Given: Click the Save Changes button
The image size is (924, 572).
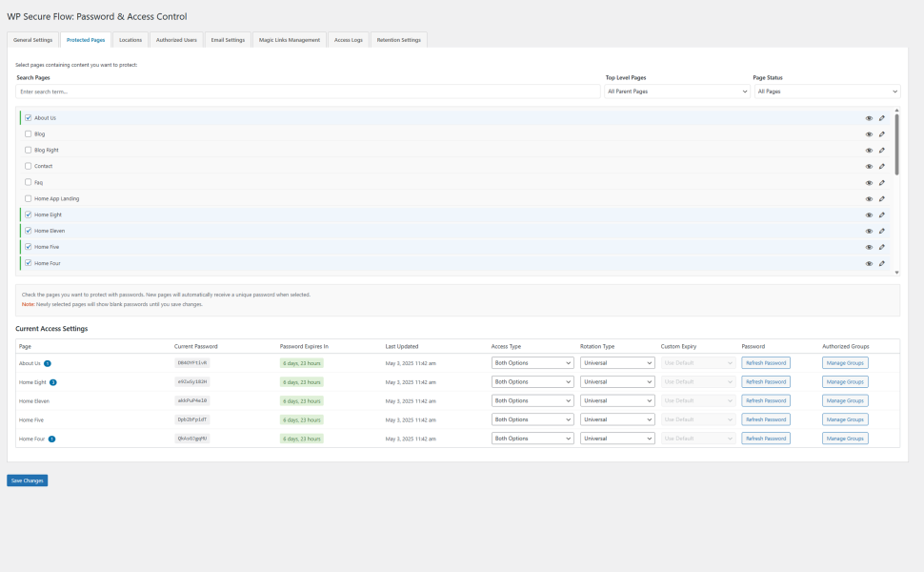Looking at the screenshot, I should (27, 480).
